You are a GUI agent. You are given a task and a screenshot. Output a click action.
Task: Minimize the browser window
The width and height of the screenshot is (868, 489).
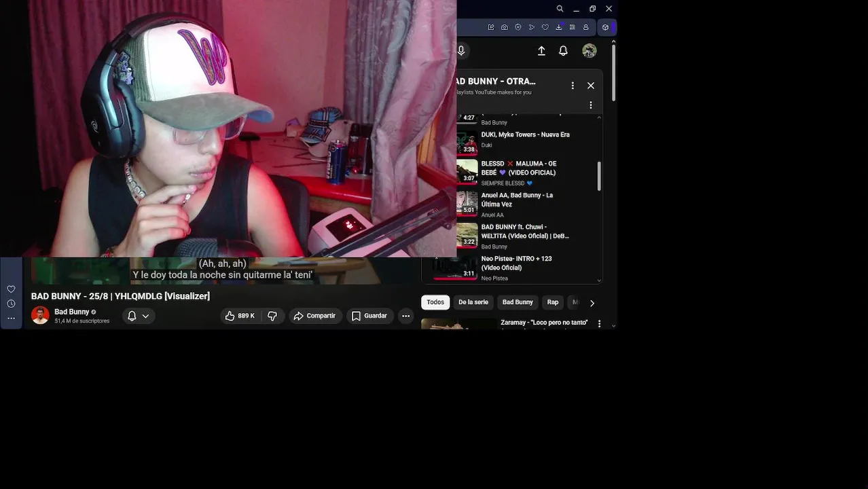576,9
